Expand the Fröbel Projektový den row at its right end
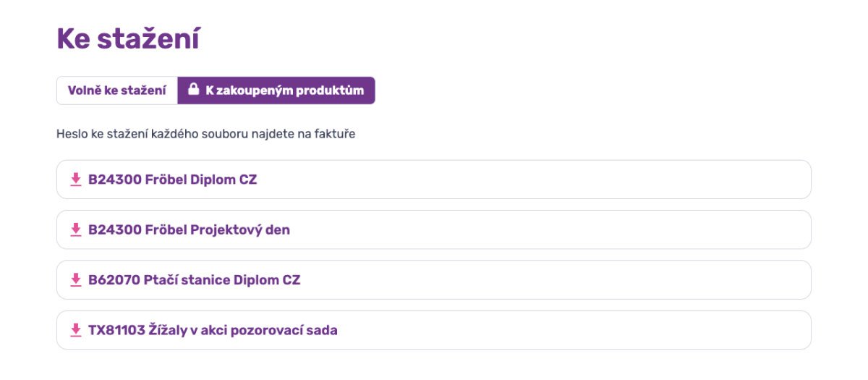The image size is (868, 380). [781, 229]
